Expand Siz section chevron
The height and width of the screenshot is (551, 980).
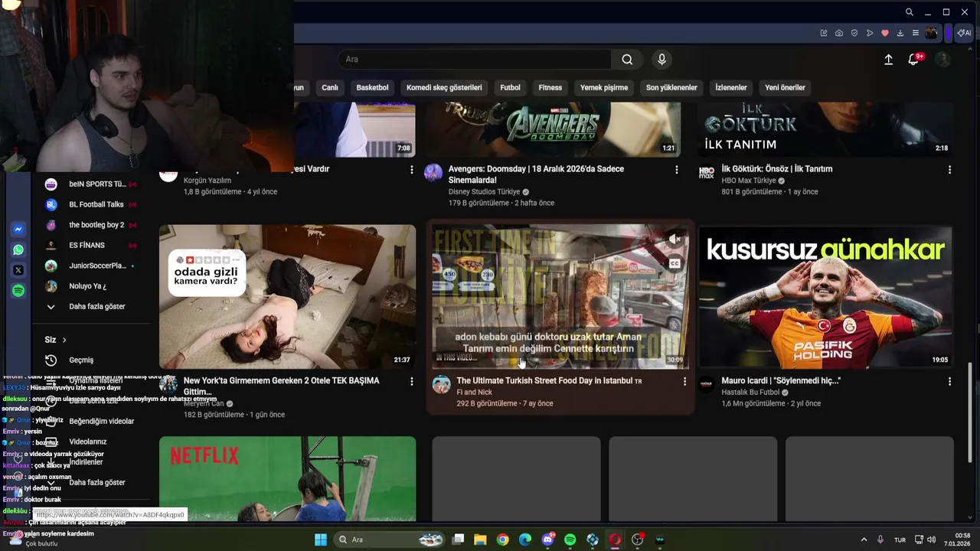coord(64,340)
